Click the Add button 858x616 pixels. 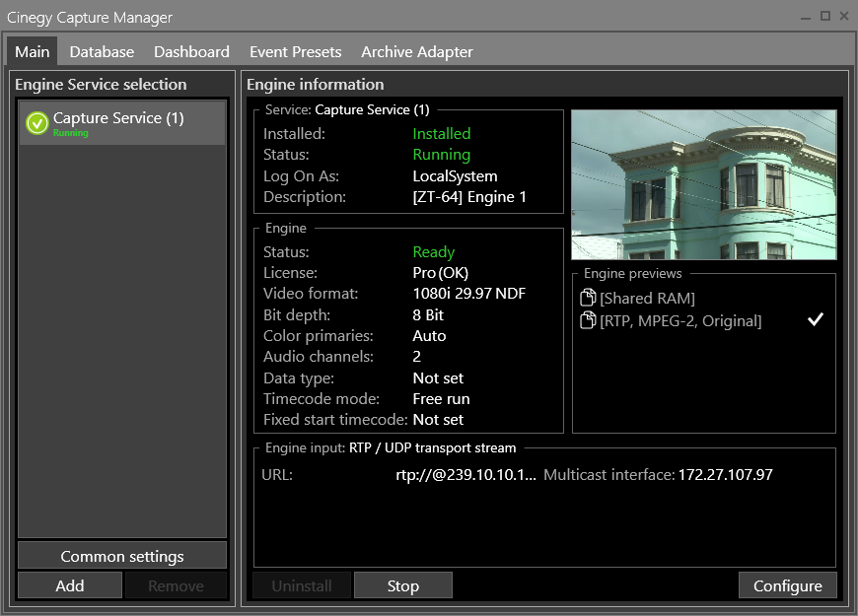coord(70,585)
